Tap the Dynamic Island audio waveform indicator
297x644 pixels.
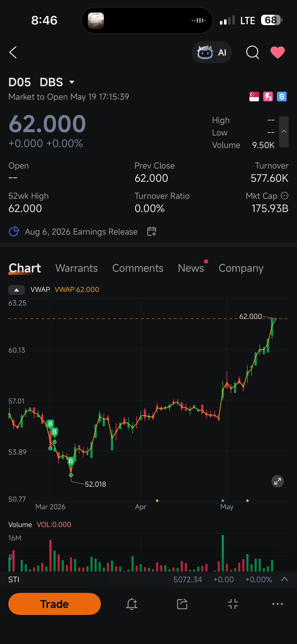[x=199, y=20]
